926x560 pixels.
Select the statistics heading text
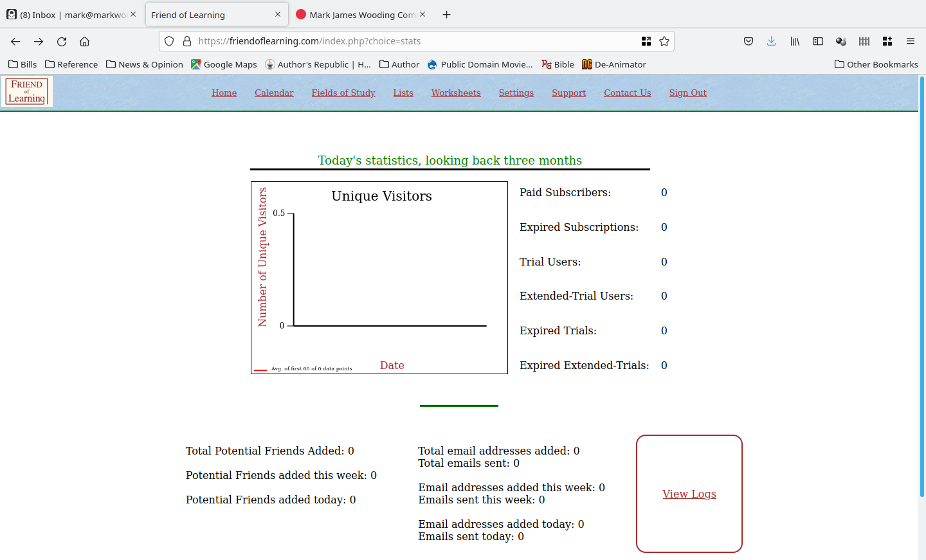tap(450, 160)
